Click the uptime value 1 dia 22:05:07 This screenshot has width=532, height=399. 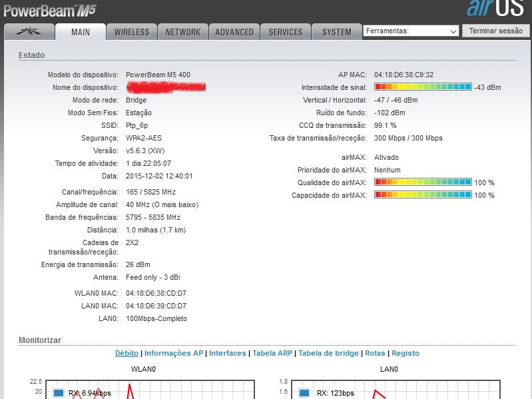tap(148, 163)
